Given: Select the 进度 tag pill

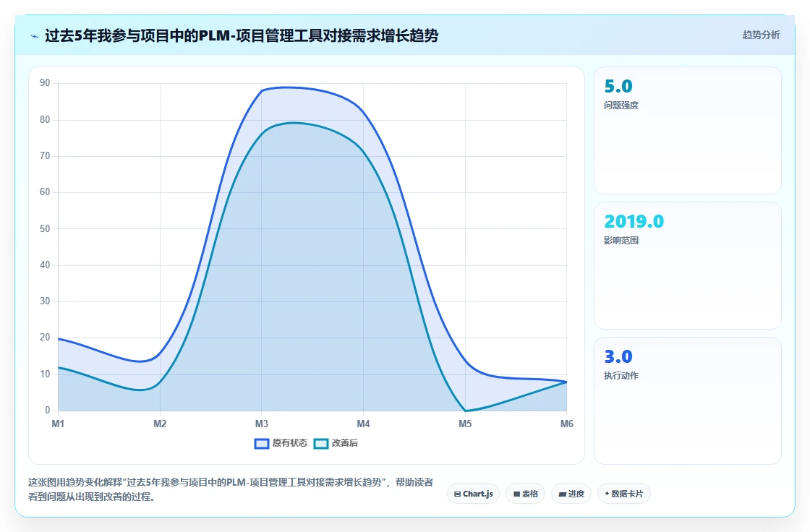Looking at the screenshot, I should click(x=571, y=494).
